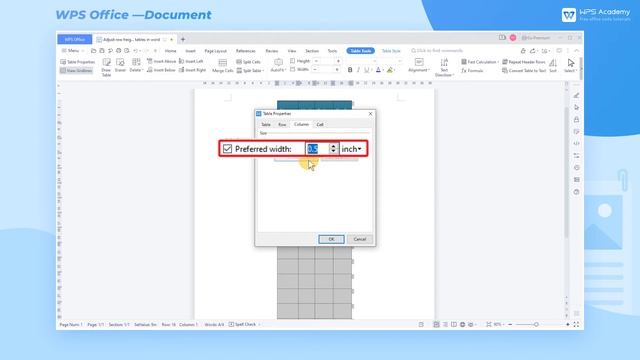Viewport: 640px width, 360px height.
Task: Open the Select dropdown
Action: point(570,65)
